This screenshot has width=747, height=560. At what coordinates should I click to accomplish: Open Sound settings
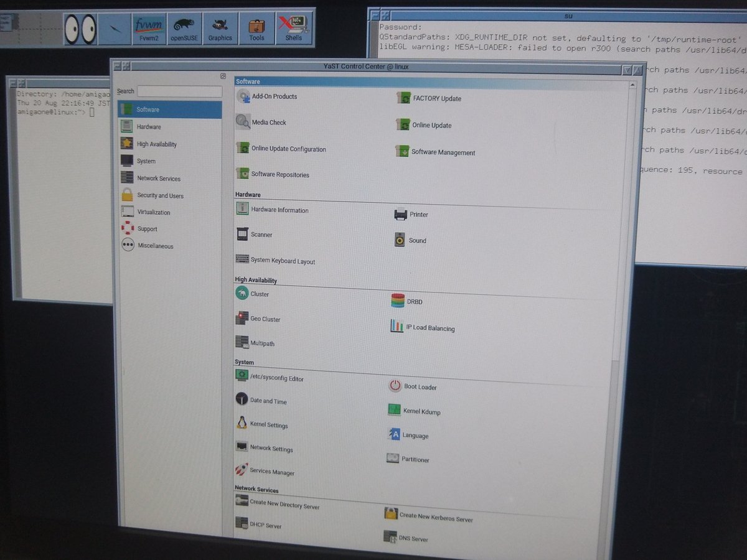(x=410, y=240)
